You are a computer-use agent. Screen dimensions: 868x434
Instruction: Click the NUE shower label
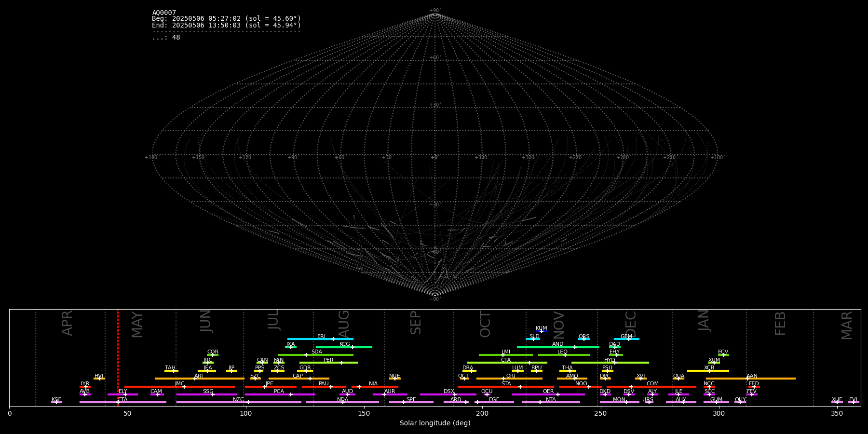pyautogui.click(x=394, y=376)
